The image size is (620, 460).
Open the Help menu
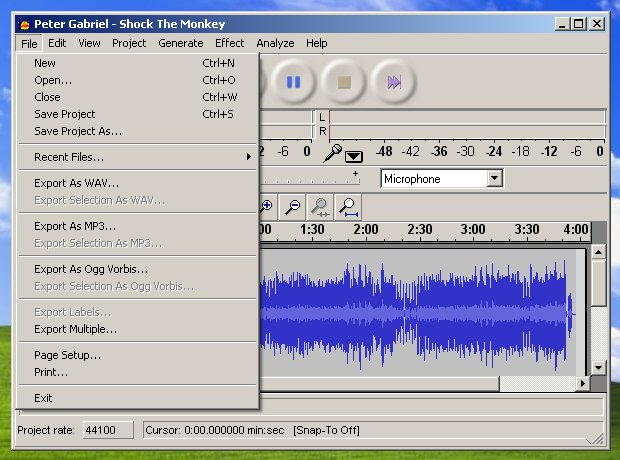316,43
